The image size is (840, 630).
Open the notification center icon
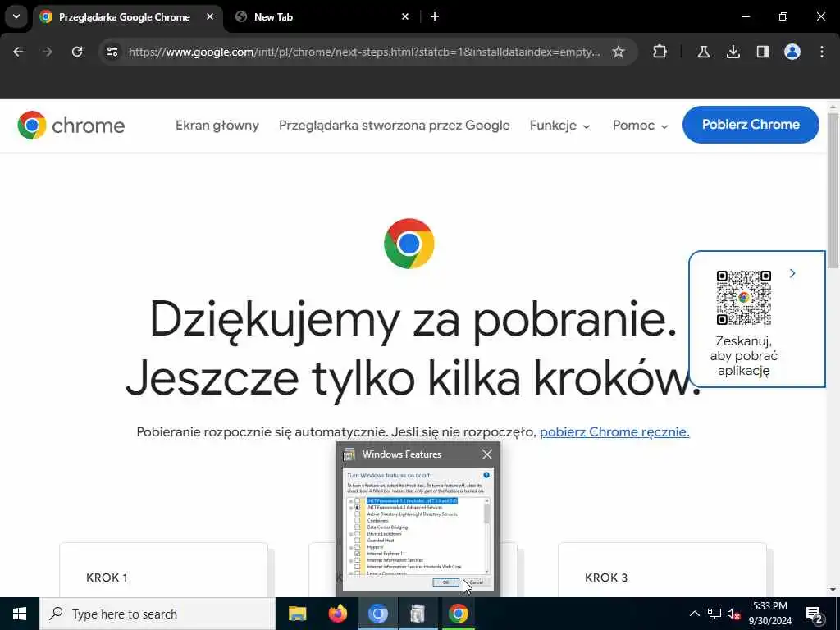coord(815,614)
